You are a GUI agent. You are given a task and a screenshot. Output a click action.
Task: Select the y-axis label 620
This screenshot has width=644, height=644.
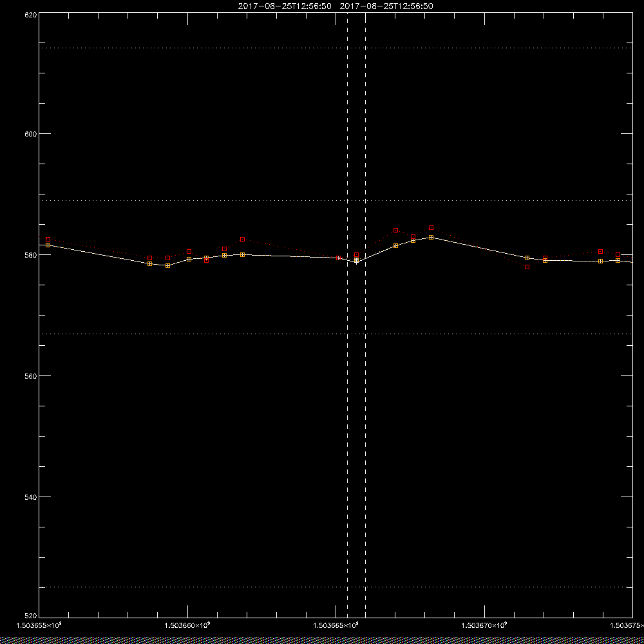[31, 14]
